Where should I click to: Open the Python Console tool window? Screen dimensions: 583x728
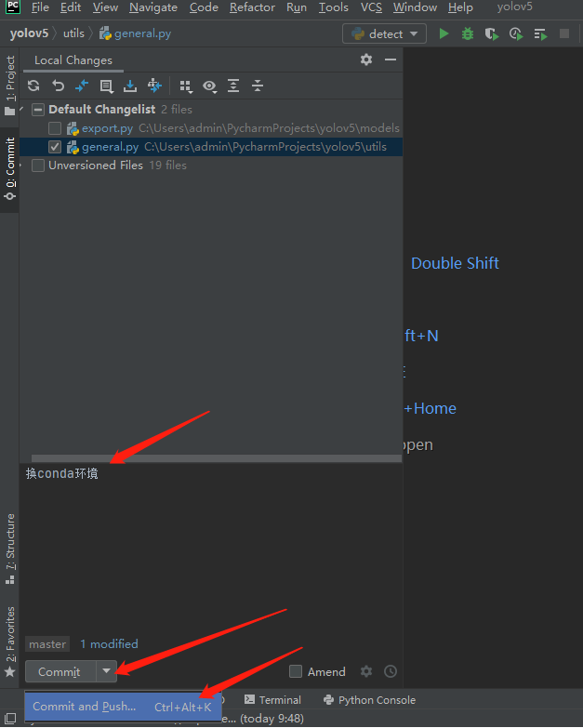pyautogui.click(x=369, y=700)
